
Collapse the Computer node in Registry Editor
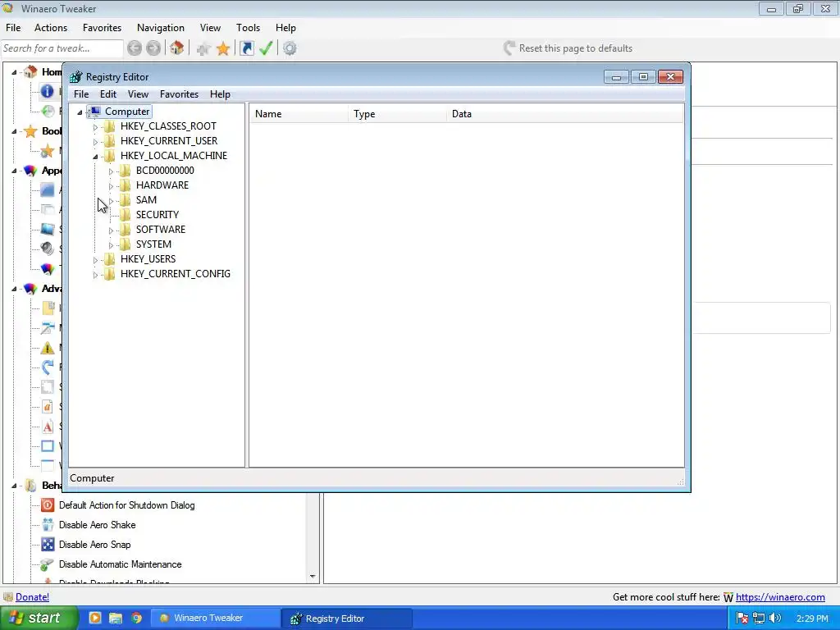(x=80, y=112)
